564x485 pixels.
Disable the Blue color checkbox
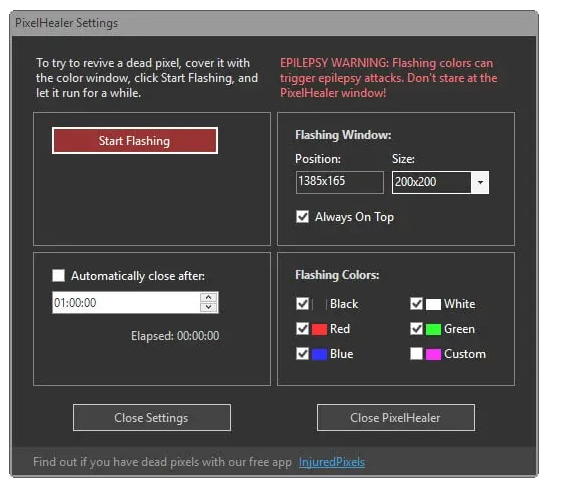pyautogui.click(x=302, y=354)
